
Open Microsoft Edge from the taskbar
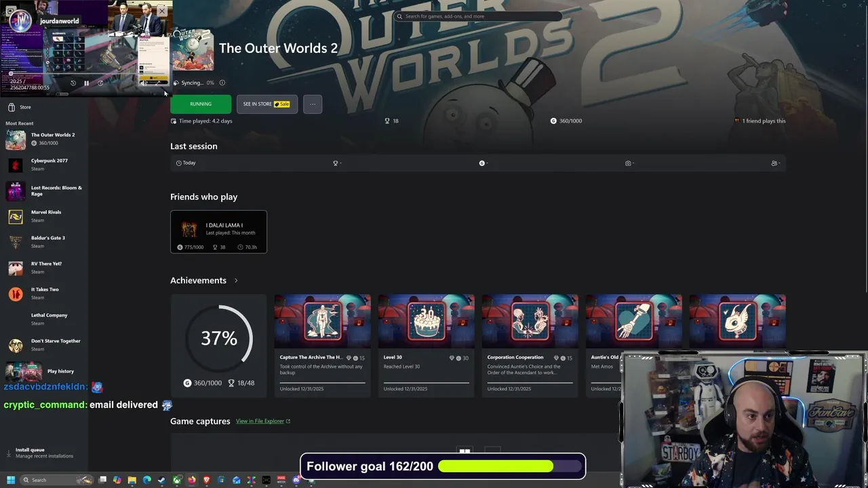point(146,480)
